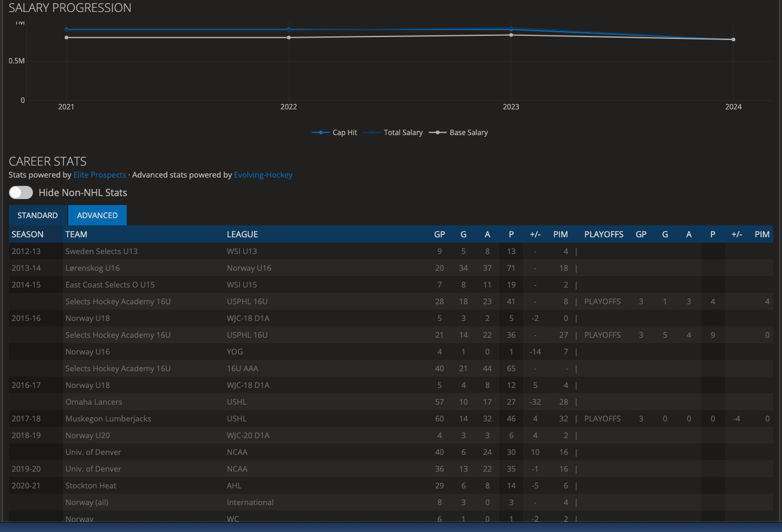
Task: Switch to the ADVANCED stats tab
Action: [97, 215]
